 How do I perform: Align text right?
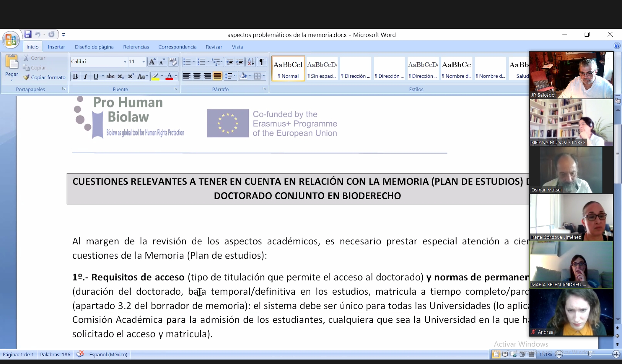coord(207,76)
